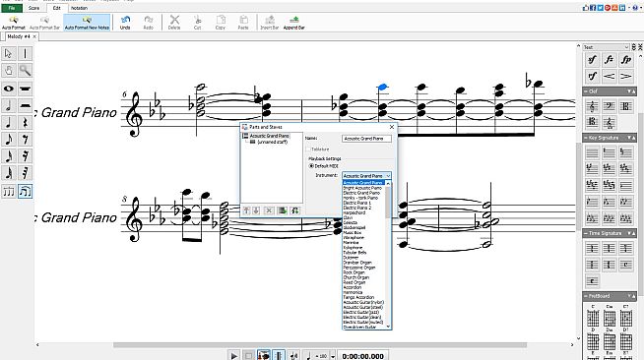Click the Insert Bar button
This screenshot has height=360, width=644.
point(270,23)
